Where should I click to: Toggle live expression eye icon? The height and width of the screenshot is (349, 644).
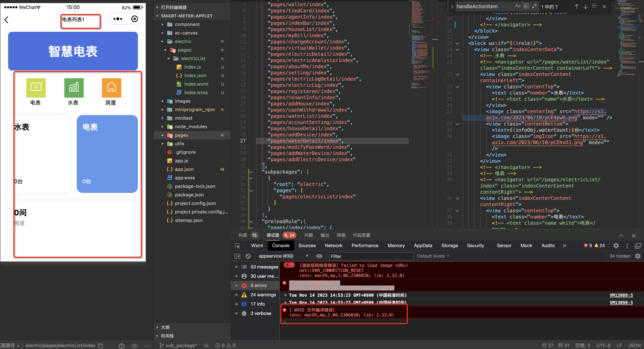(319, 256)
